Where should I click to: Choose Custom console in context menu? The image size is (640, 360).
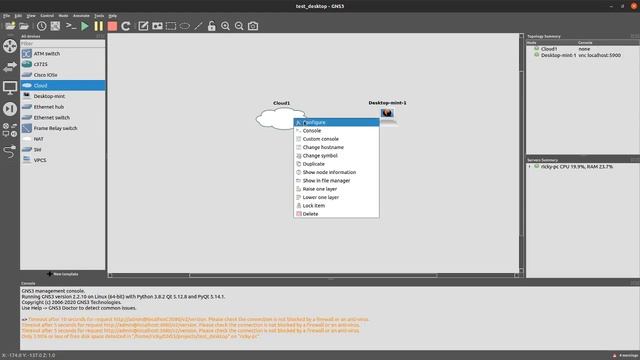(x=336, y=139)
